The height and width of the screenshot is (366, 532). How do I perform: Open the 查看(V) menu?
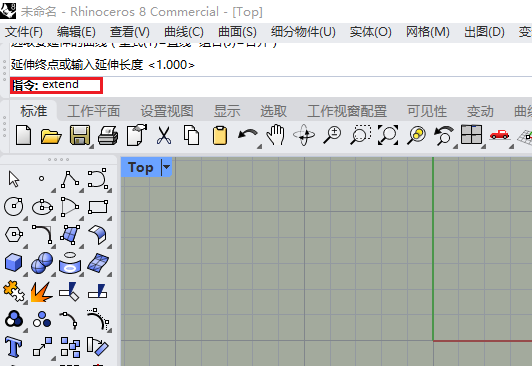point(130,32)
